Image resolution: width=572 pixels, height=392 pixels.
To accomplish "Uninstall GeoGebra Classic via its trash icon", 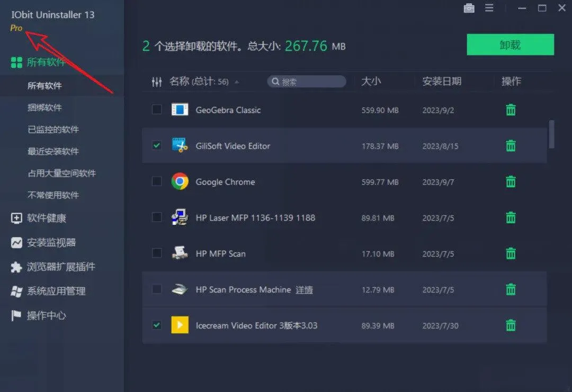I will pos(510,110).
